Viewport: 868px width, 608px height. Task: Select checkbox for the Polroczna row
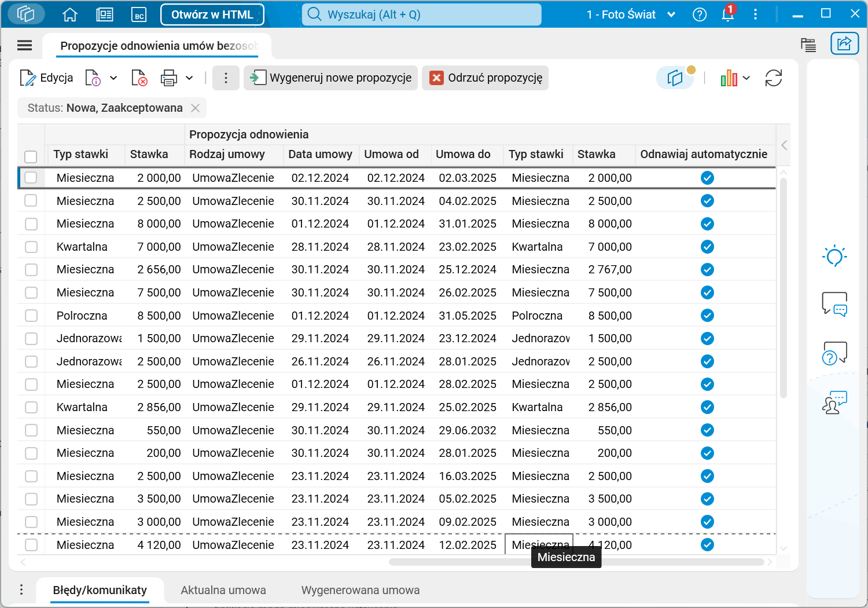pyautogui.click(x=31, y=316)
